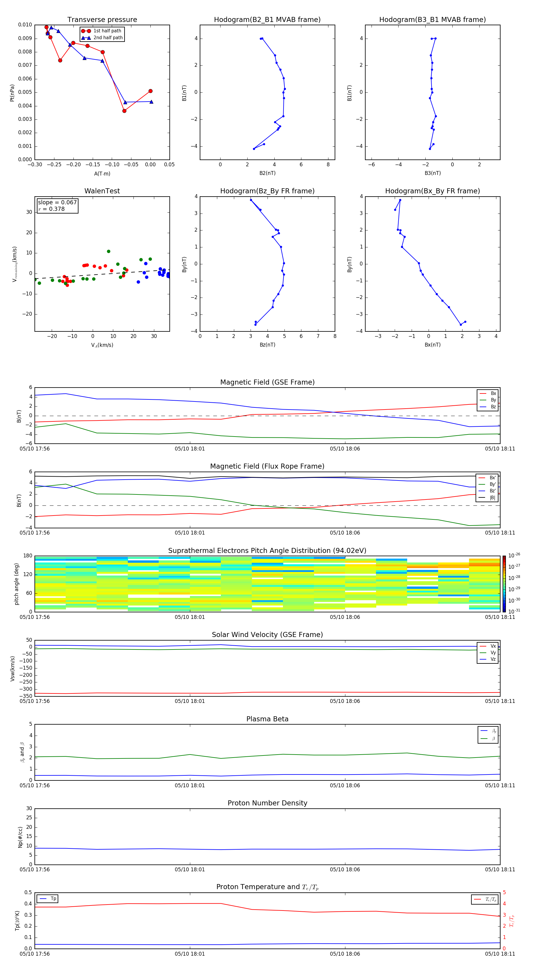This screenshot has width=535, height=980.
Task: Click the 'Hodogram(B2_B1 MVAB frame)' title
Action: [x=267, y=20]
